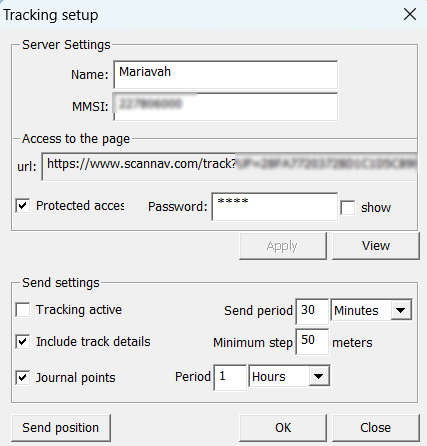Click the Close button at bottom
The width and height of the screenshot is (427, 446).
coord(376,428)
